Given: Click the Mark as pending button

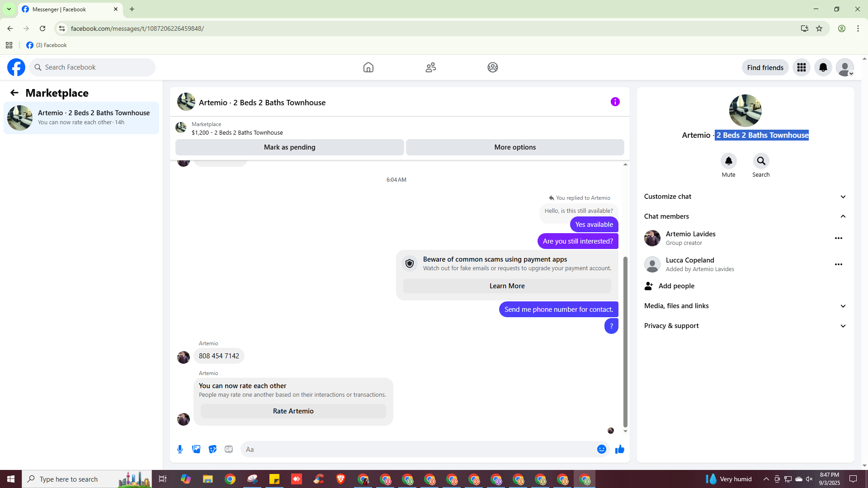Looking at the screenshot, I should (290, 147).
